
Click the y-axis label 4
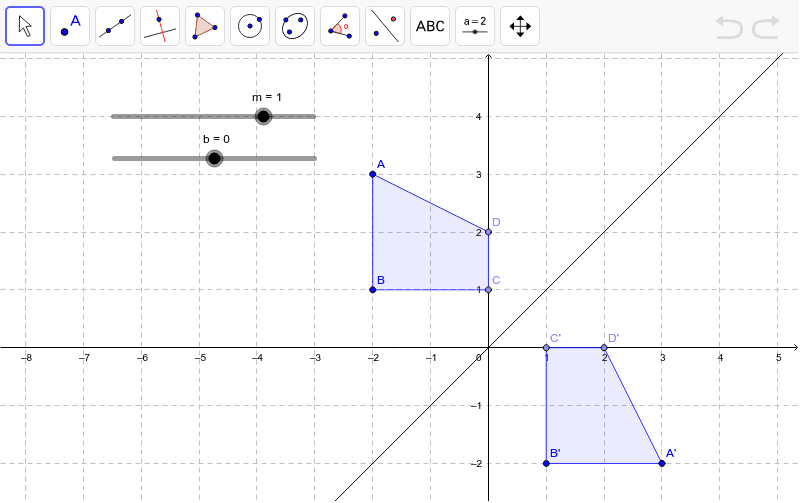[x=479, y=117]
